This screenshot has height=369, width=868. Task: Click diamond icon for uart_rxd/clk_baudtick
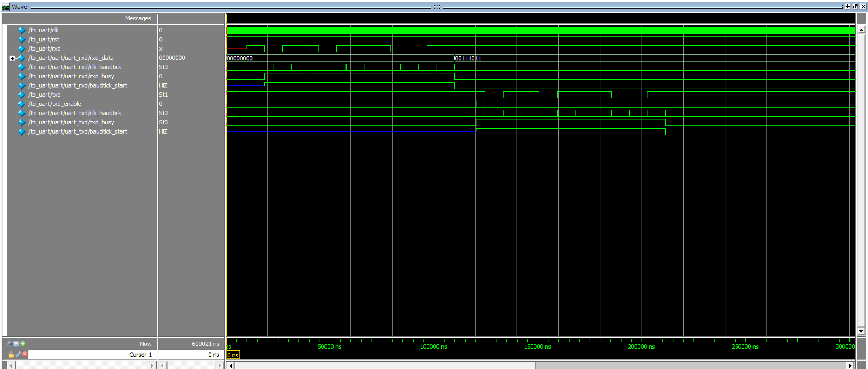[22, 67]
